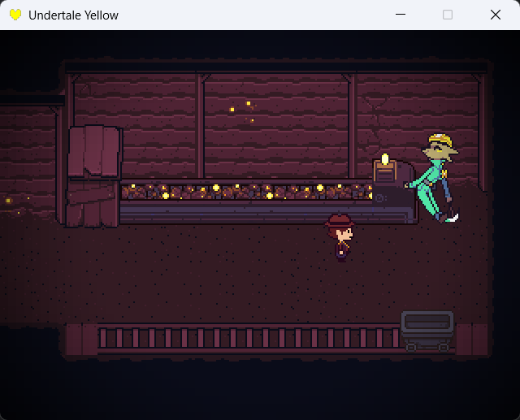Click the Undertale Yellow window title

click(x=73, y=15)
